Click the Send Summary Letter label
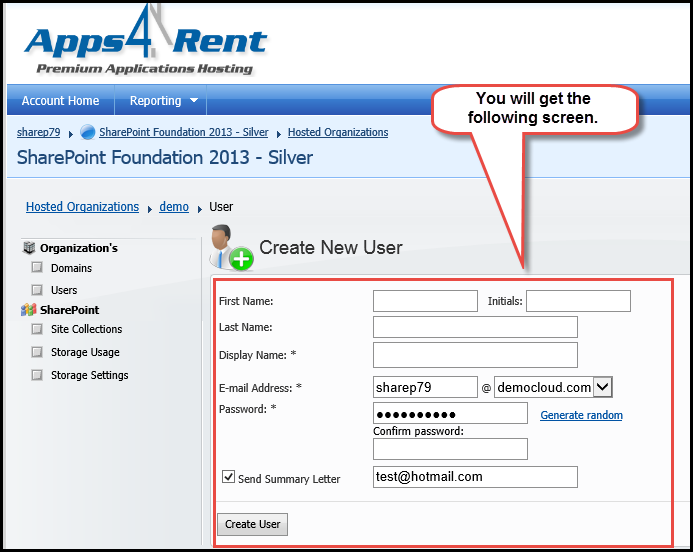This screenshot has height=552, width=693. click(289, 479)
